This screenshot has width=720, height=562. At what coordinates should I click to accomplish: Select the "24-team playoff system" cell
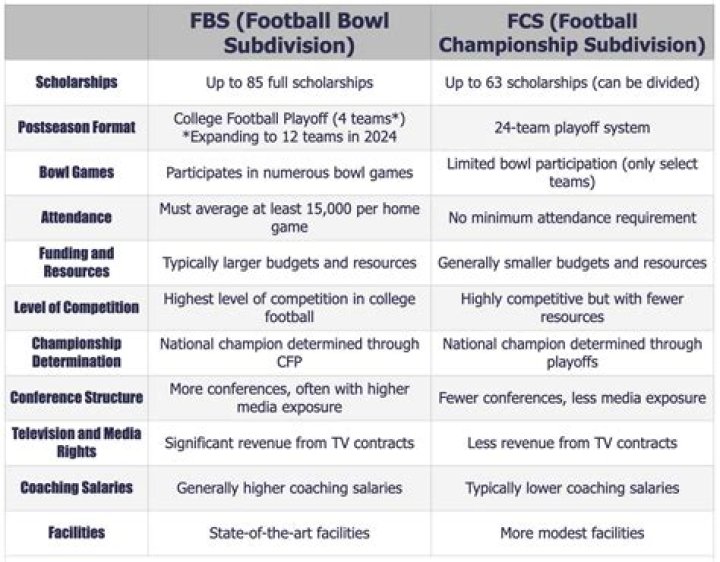pyautogui.click(x=572, y=127)
